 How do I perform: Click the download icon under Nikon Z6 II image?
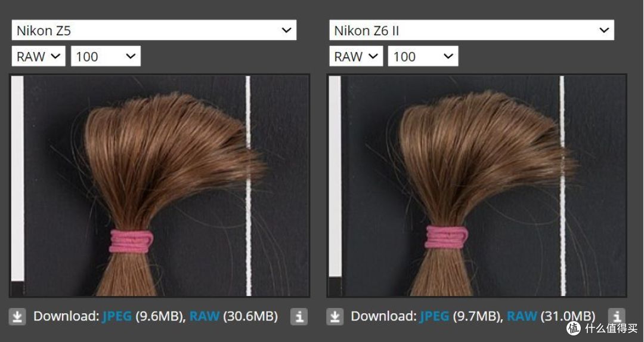pyautogui.click(x=335, y=316)
